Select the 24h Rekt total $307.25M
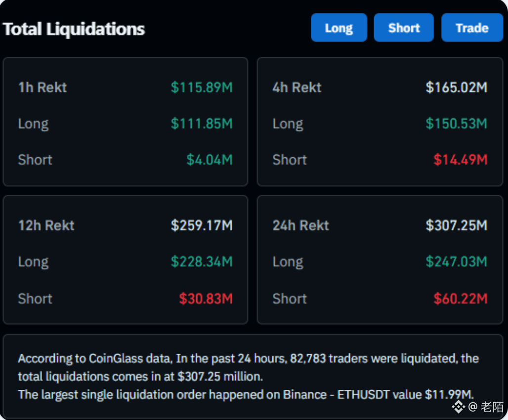Screen dimensions: 508x420 click(457, 225)
